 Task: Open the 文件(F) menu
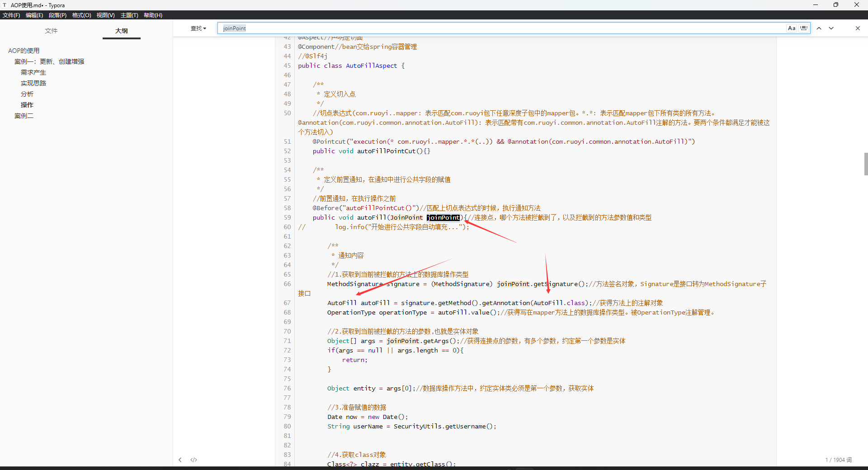pyautogui.click(x=11, y=15)
